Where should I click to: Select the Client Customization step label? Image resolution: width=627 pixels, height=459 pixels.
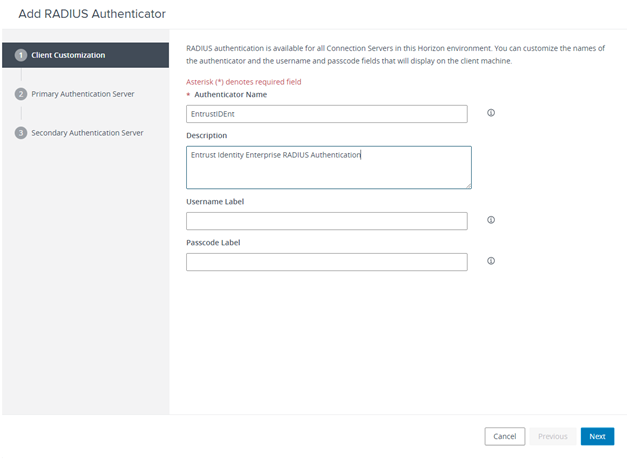[x=68, y=55]
